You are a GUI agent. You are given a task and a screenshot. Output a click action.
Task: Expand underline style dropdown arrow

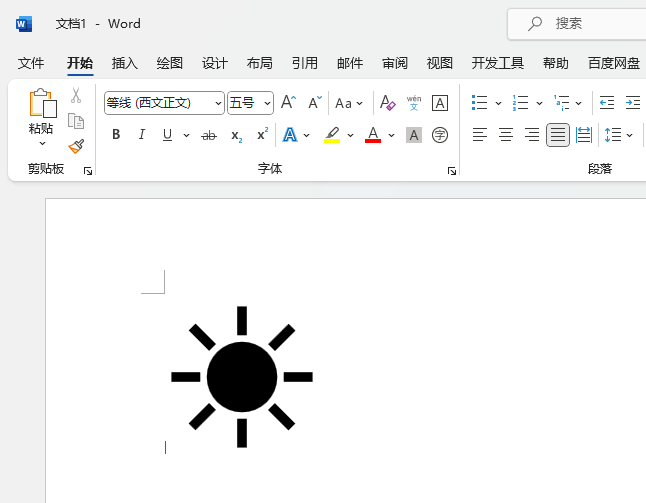(187, 135)
